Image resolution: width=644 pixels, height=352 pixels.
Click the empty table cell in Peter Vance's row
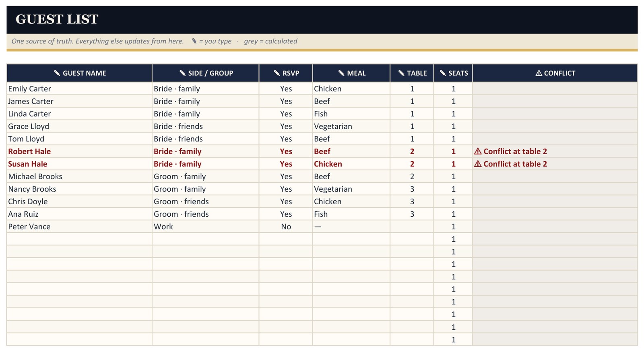click(x=412, y=226)
